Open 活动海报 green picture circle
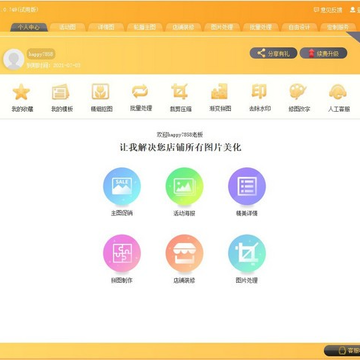This screenshot has width=360, height=360. tap(184, 186)
